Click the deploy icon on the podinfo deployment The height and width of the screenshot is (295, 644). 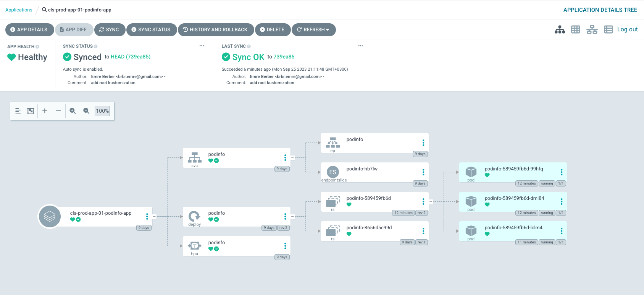coord(195,216)
